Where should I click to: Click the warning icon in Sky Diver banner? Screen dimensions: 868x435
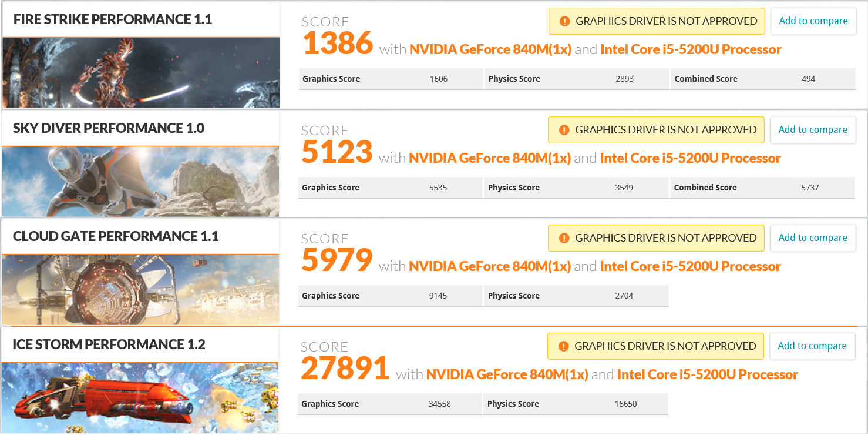coord(564,130)
